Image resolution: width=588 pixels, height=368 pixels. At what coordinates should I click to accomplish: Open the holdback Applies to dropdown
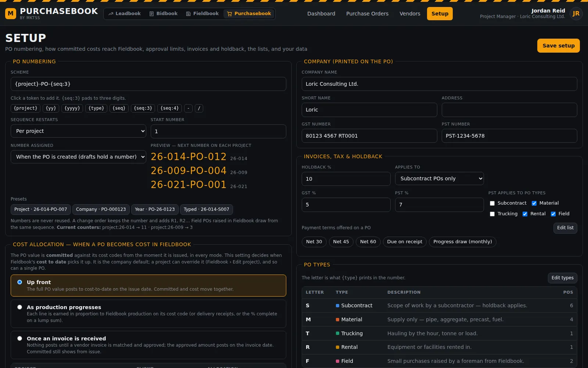(439, 178)
